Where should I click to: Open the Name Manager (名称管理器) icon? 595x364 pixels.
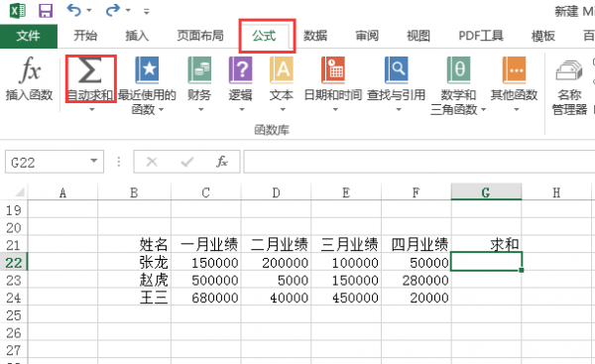(x=569, y=70)
